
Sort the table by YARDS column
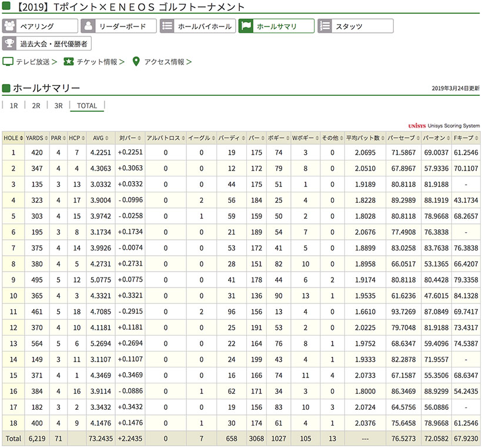click(x=37, y=138)
